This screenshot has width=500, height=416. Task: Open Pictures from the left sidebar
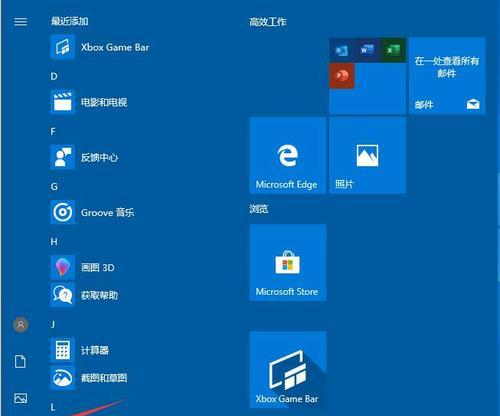pyautogui.click(x=21, y=398)
